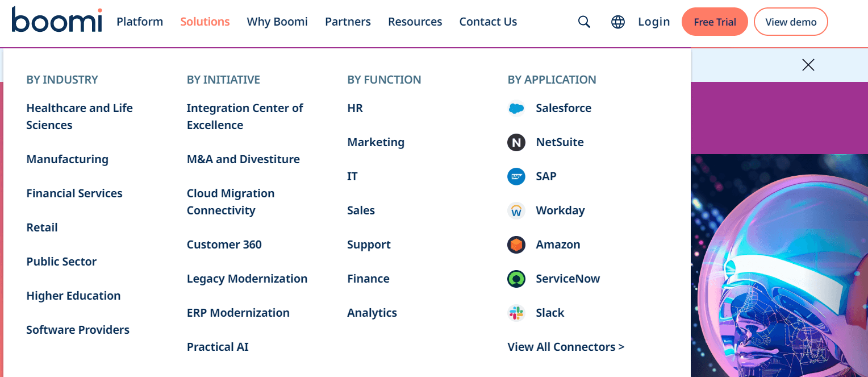This screenshot has height=377, width=868.
Task: Click the Slack colorful logo icon
Action: (x=516, y=313)
